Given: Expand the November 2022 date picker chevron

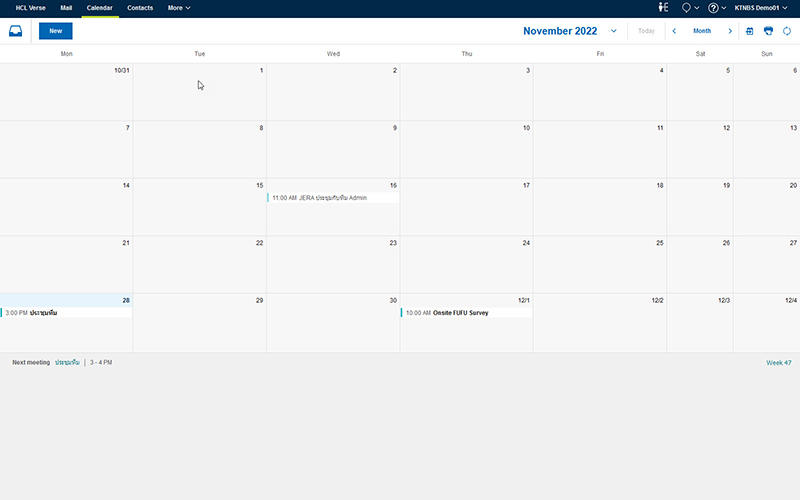Looking at the screenshot, I should (613, 31).
